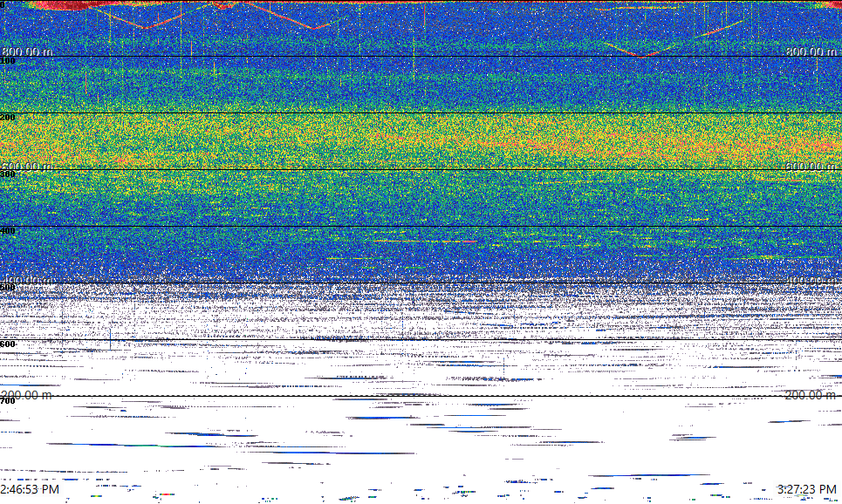Select the left-edge 200.00 m range label
842x504 pixels.
pyautogui.click(x=27, y=395)
